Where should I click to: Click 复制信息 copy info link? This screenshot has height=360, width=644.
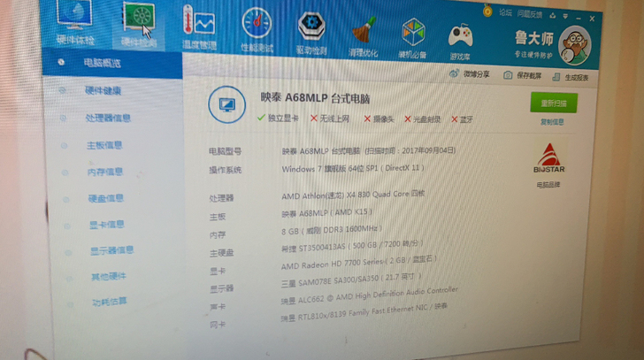(x=552, y=122)
